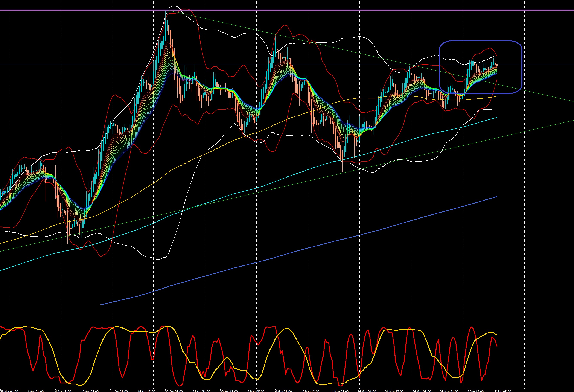Click the separator between chart and indicator
Image resolution: width=574 pixels, height=392 pixels.
click(286, 305)
